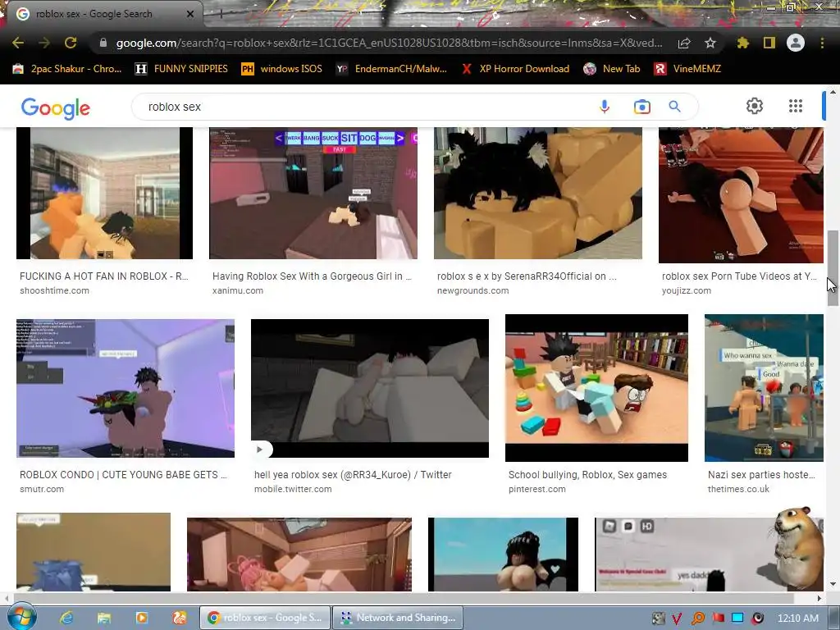This screenshot has width=840, height=630.
Task: Open the New Tab bookmark
Action: click(612, 69)
